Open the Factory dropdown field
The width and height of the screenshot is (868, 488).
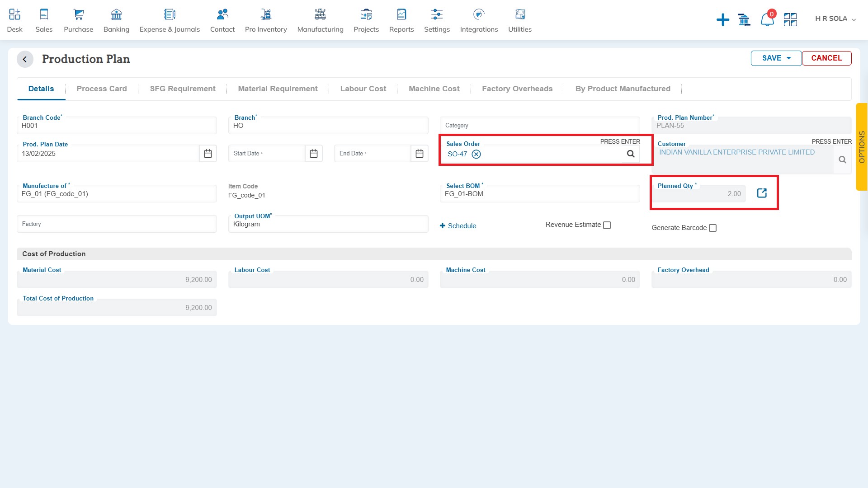pos(117,224)
